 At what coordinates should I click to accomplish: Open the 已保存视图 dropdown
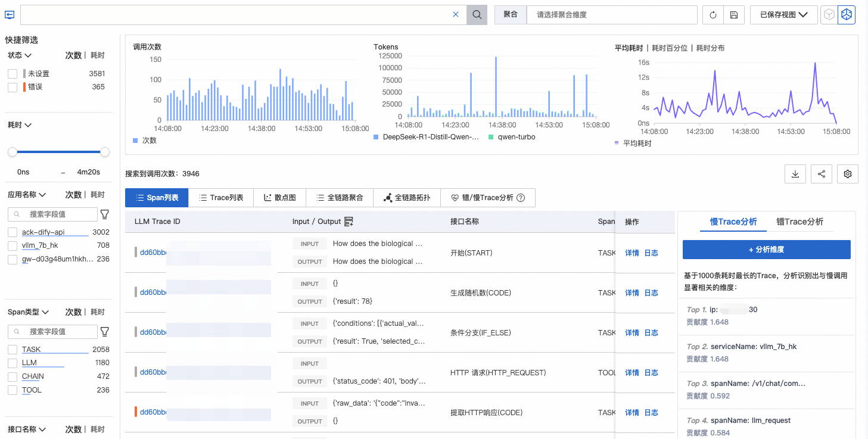pyautogui.click(x=783, y=15)
